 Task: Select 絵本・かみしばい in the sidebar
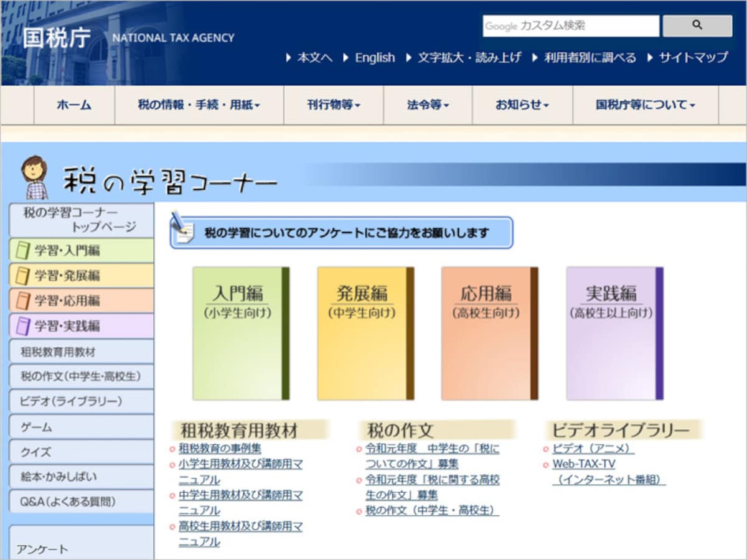82,477
